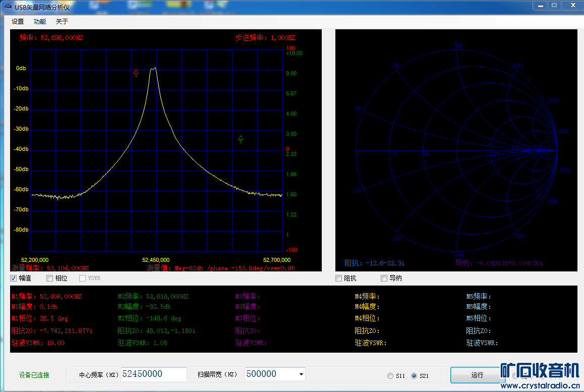
Task: Click the USB矢量网络分析仪 title bar app icon
Action: tap(8, 7)
